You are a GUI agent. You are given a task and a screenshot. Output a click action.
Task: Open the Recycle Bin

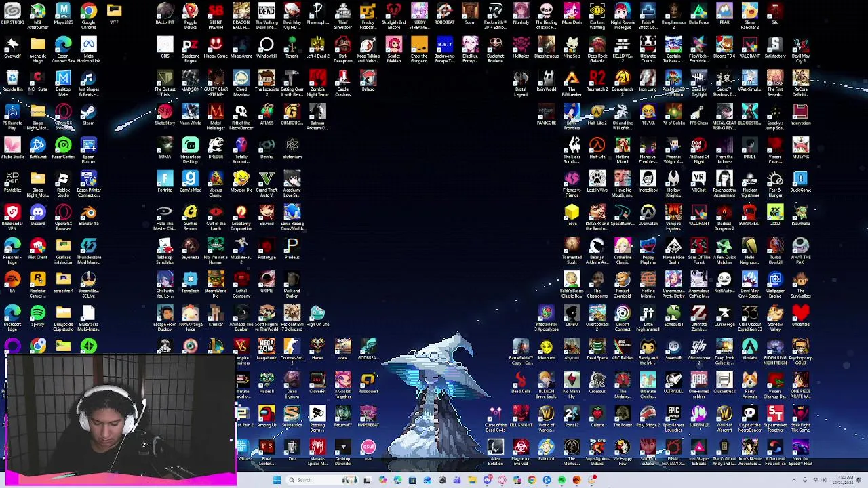(12, 81)
